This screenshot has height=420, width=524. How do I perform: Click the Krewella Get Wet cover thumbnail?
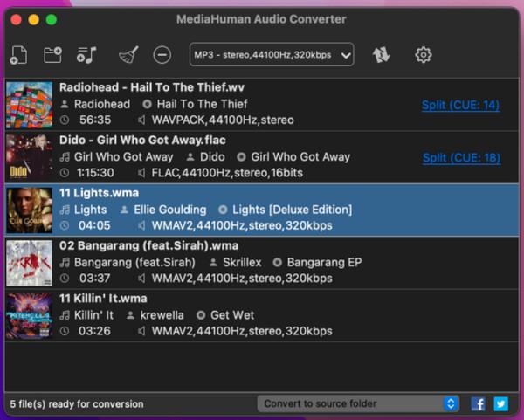point(30,316)
